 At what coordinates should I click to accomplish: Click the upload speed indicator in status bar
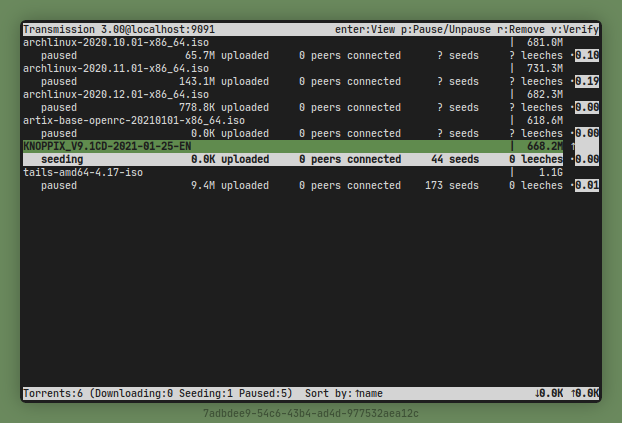(584, 394)
